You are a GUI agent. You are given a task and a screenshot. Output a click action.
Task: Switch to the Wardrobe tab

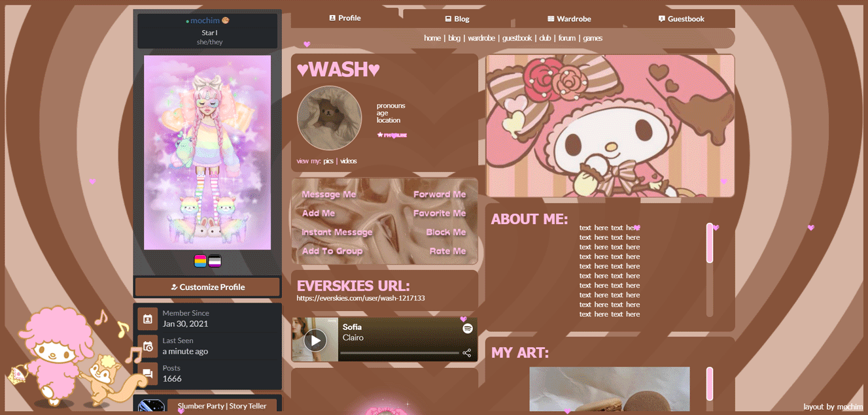click(x=568, y=19)
